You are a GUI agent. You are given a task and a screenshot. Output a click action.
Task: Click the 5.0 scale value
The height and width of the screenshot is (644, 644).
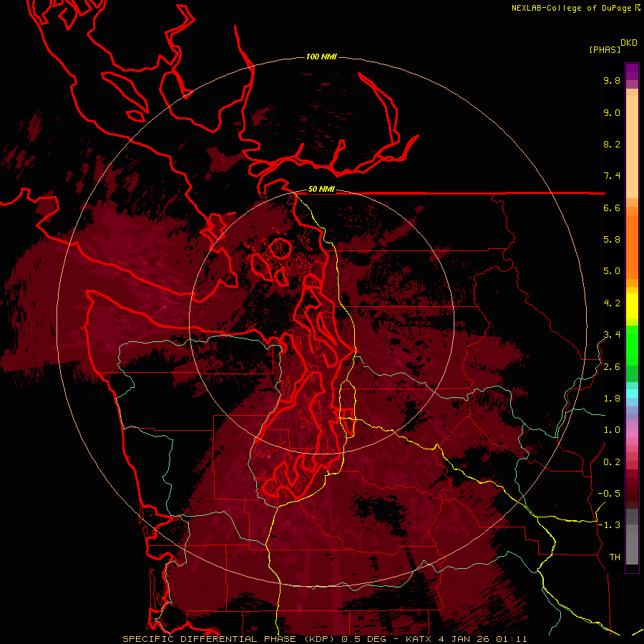(x=612, y=271)
